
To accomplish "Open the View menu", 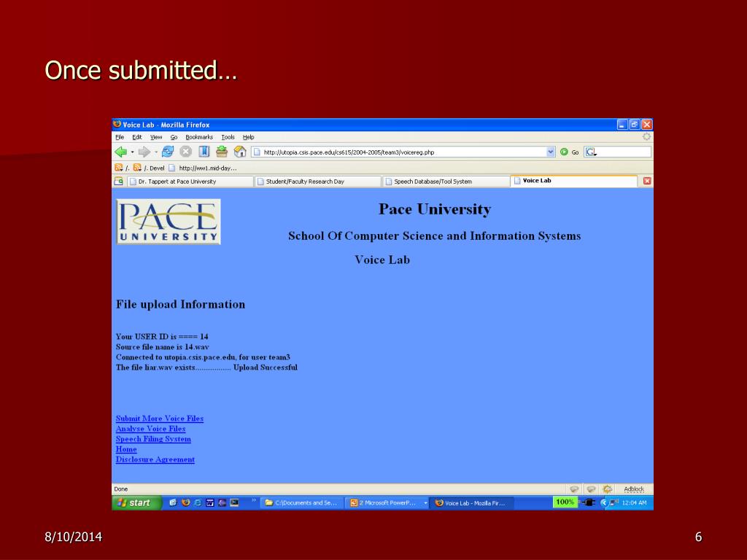I will point(156,137).
